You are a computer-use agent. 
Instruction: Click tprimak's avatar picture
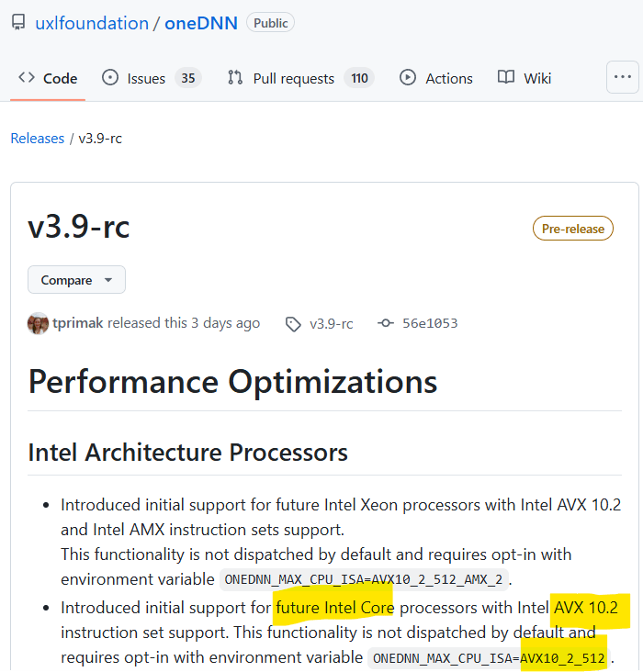38,323
